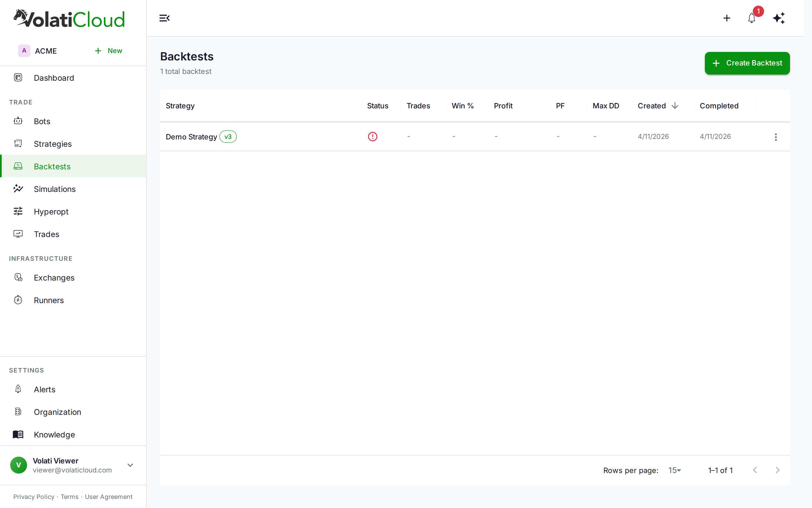Screen dimensions: 812x508
Task: Sort by the Status column header
Action: [x=378, y=106]
